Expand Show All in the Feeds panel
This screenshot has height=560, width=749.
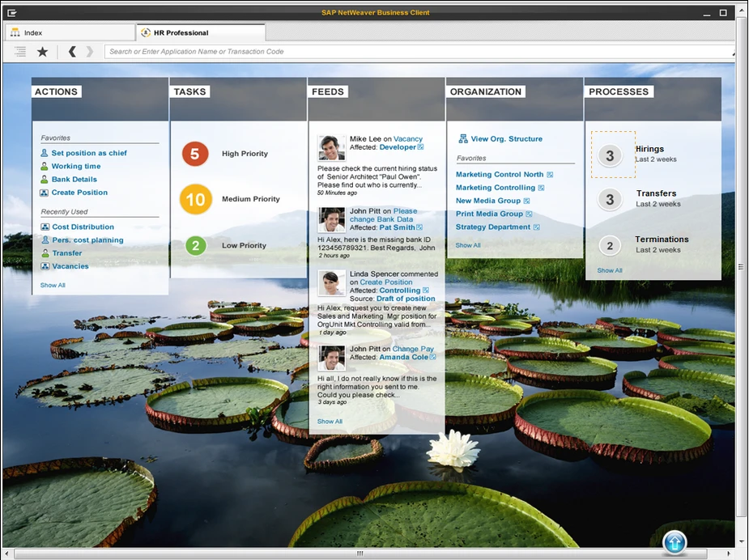point(330,422)
